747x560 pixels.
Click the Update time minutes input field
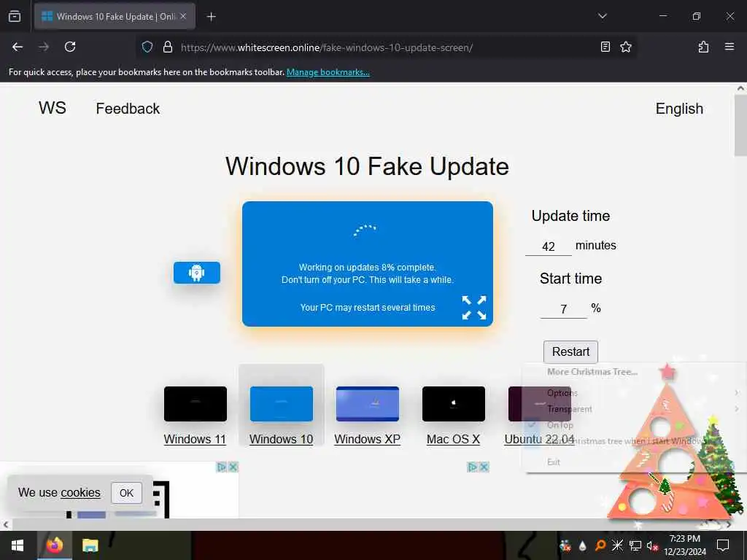pyautogui.click(x=549, y=246)
